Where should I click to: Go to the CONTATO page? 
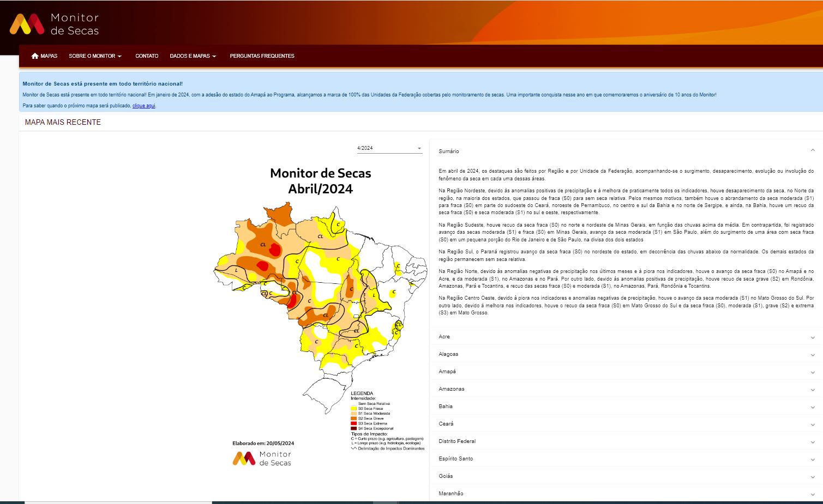pyautogui.click(x=147, y=56)
